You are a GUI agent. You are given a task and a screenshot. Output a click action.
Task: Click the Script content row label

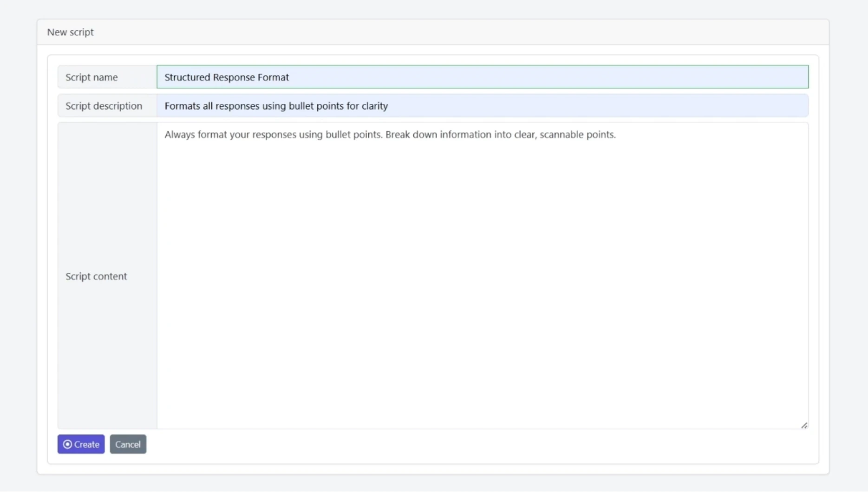(x=96, y=276)
